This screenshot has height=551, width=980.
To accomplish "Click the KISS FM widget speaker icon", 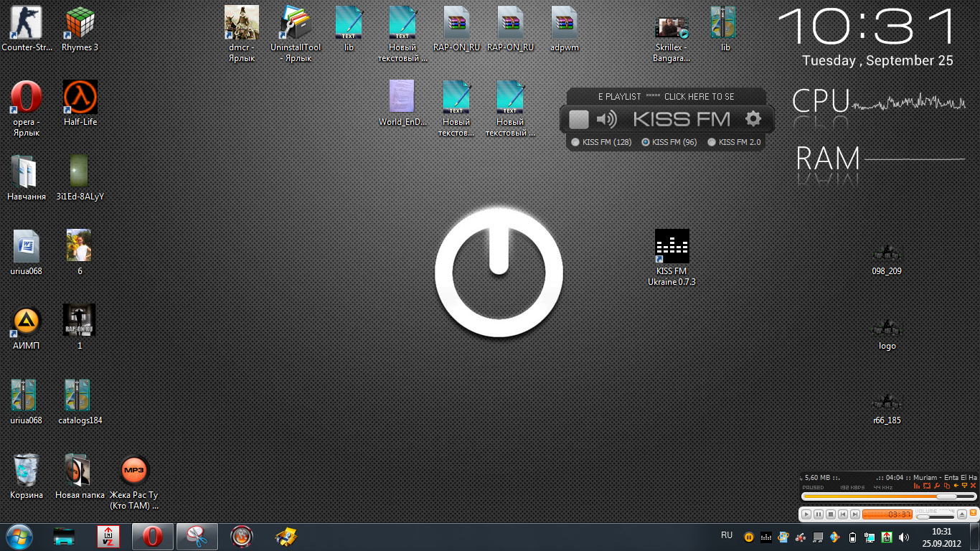I will coord(606,119).
